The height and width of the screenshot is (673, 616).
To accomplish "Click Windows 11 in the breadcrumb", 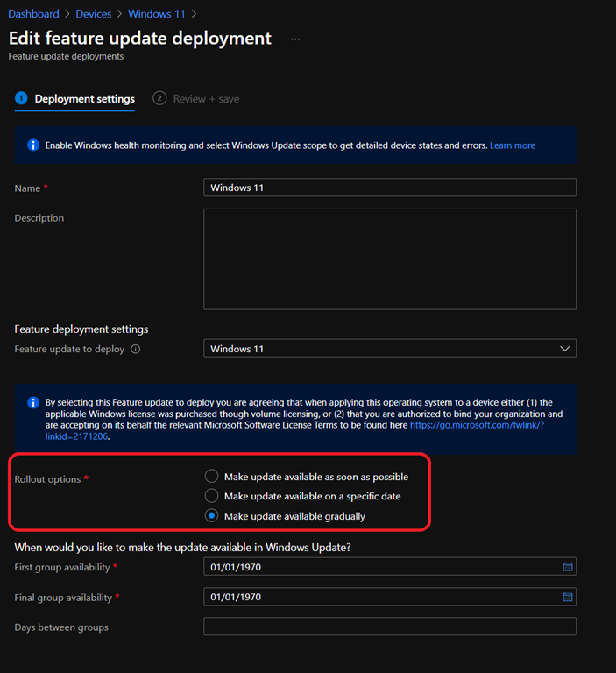I will (x=158, y=14).
